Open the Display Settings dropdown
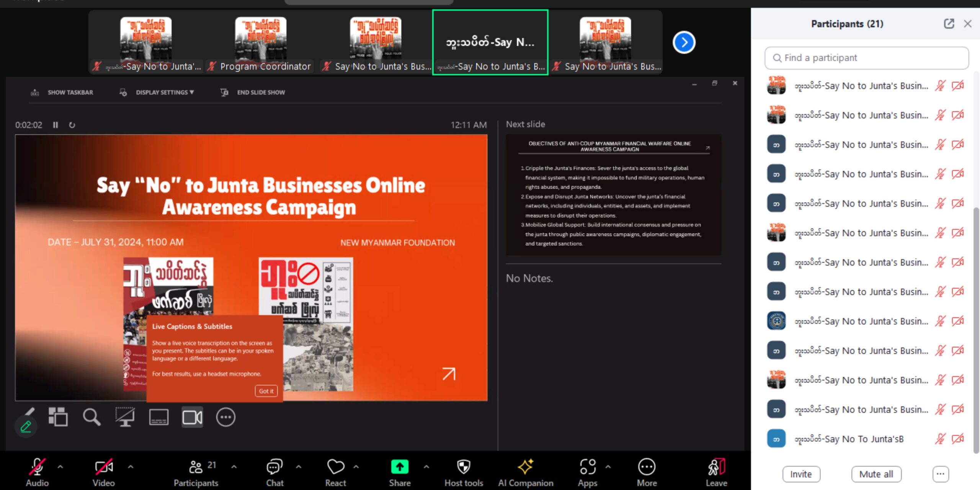Viewport: 980px width, 490px height. click(165, 92)
